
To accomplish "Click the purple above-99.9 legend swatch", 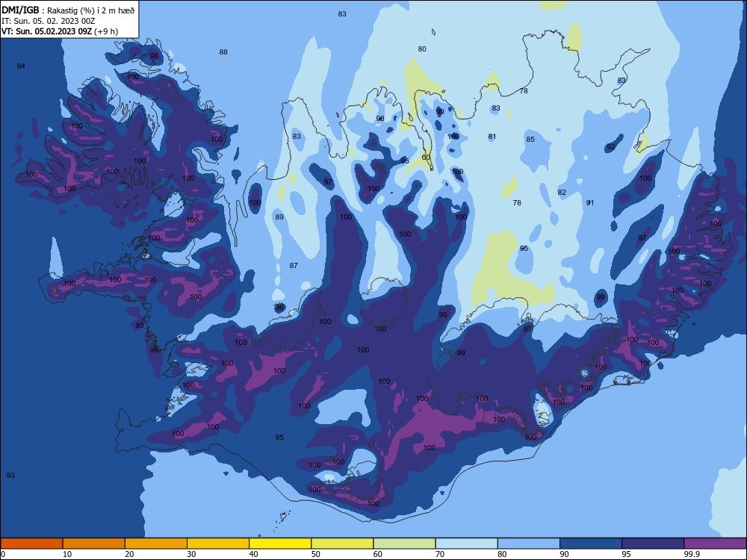I will (715, 544).
